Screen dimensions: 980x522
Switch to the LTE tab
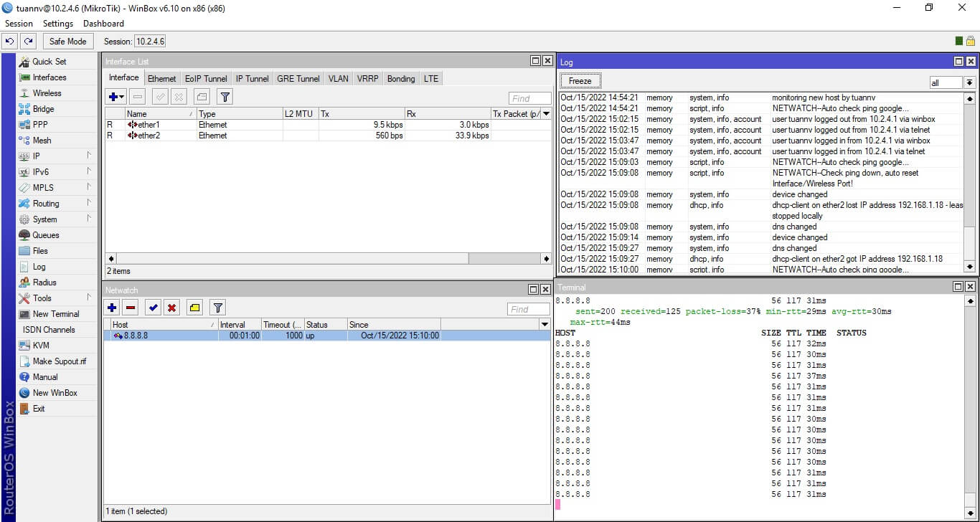(x=431, y=79)
